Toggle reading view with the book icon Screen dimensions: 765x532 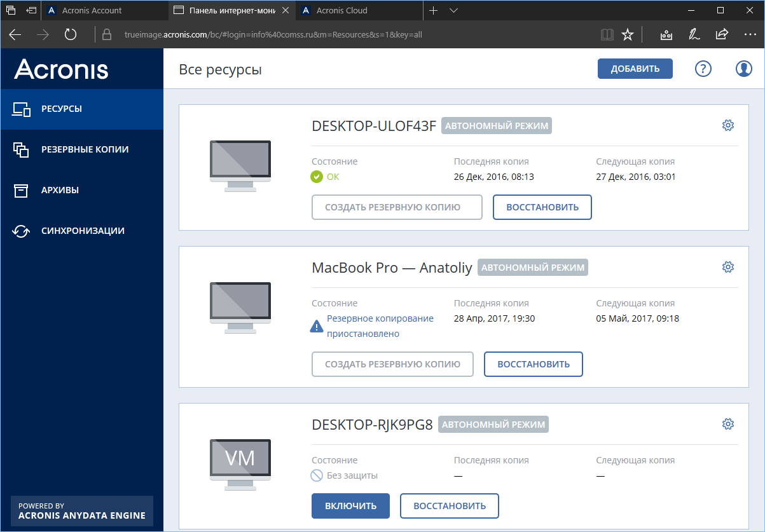(x=607, y=35)
